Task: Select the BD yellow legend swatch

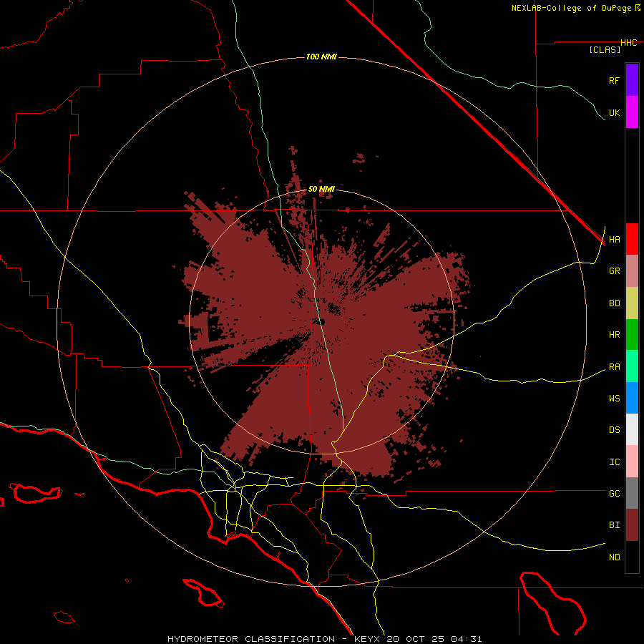Action: [x=632, y=303]
